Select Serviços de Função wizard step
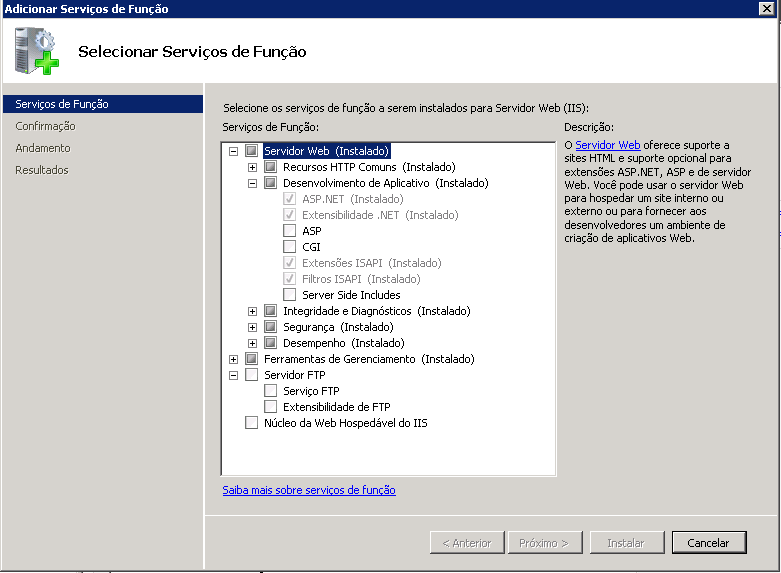The image size is (781, 573). point(62,104)
